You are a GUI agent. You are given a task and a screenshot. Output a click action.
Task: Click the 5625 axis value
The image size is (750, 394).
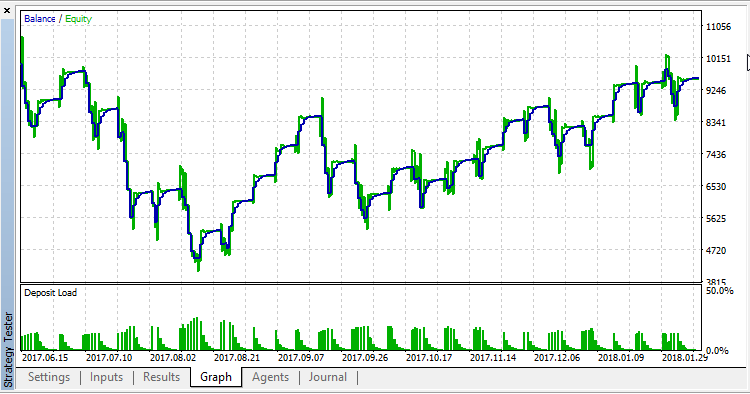tap(716, 219)
